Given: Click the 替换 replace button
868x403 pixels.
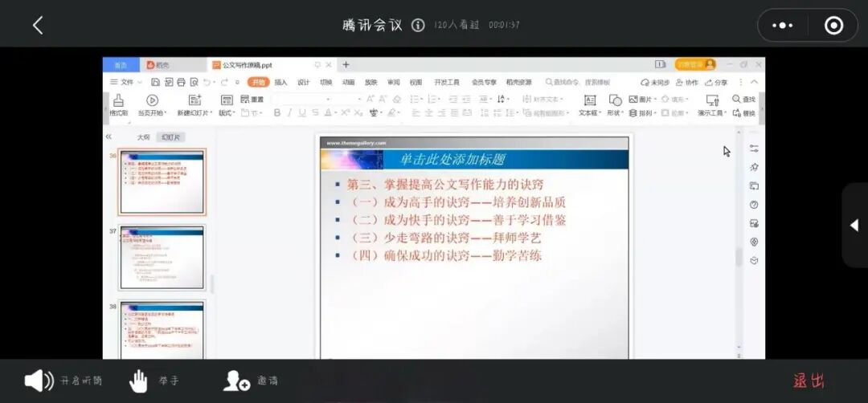Looking at the screenshot, I should tap(744, 112).
